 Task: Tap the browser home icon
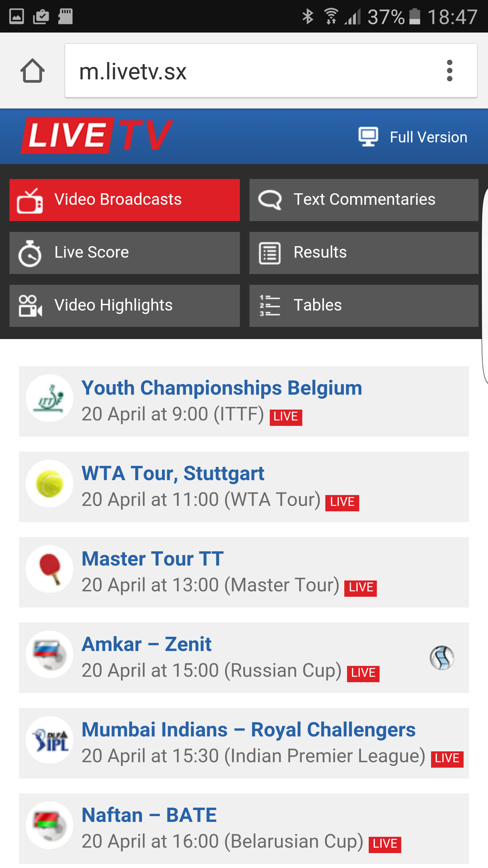pyautogui.click(x=33, y=71)
